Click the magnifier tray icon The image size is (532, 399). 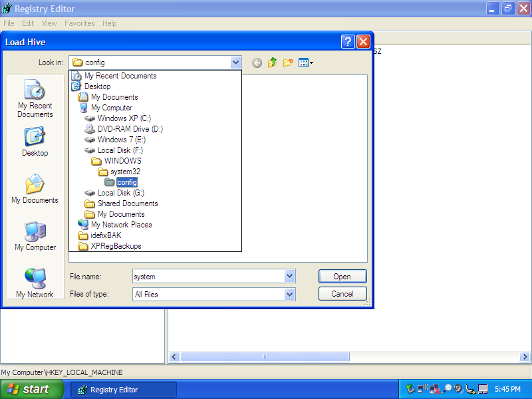point(447,389)
